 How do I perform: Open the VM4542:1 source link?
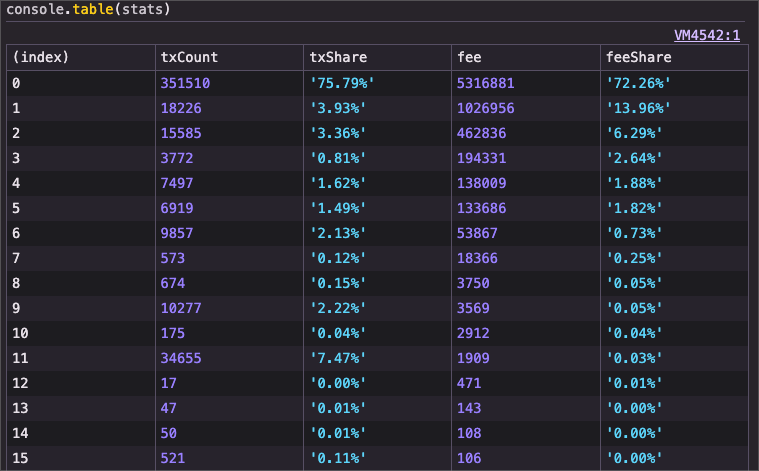tap(707, 35)
